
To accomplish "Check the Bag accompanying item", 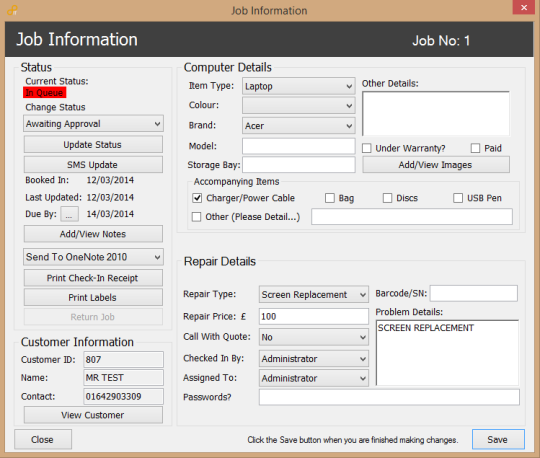I will coord(330,198).
